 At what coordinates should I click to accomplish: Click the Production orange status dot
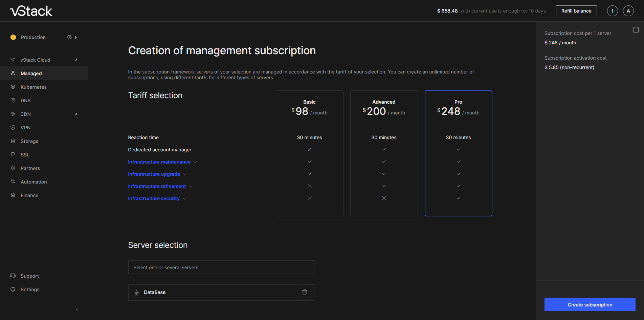pyautogui.click(x=13, y=37)
